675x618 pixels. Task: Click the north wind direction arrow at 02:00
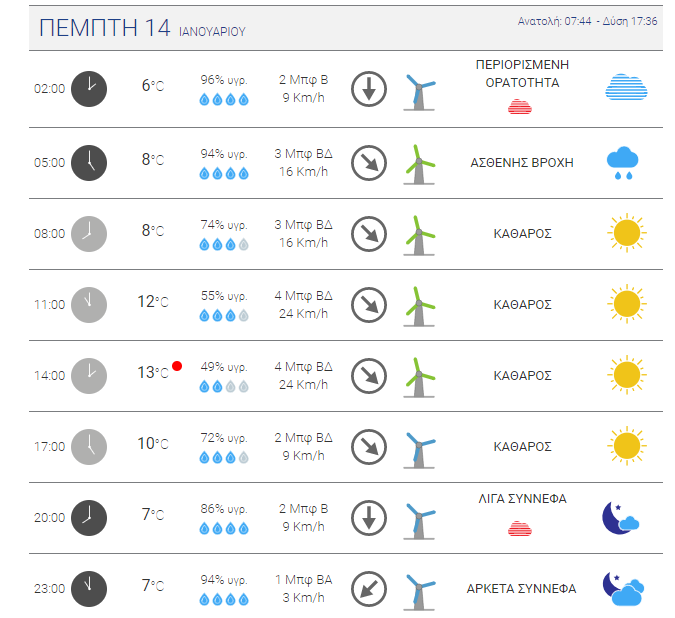click(x=369, y=89)
